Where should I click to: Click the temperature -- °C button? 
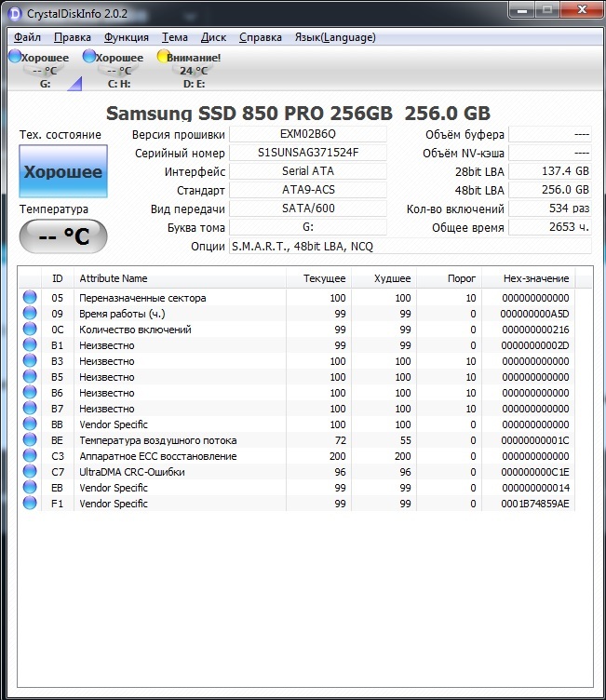[63, 236]
